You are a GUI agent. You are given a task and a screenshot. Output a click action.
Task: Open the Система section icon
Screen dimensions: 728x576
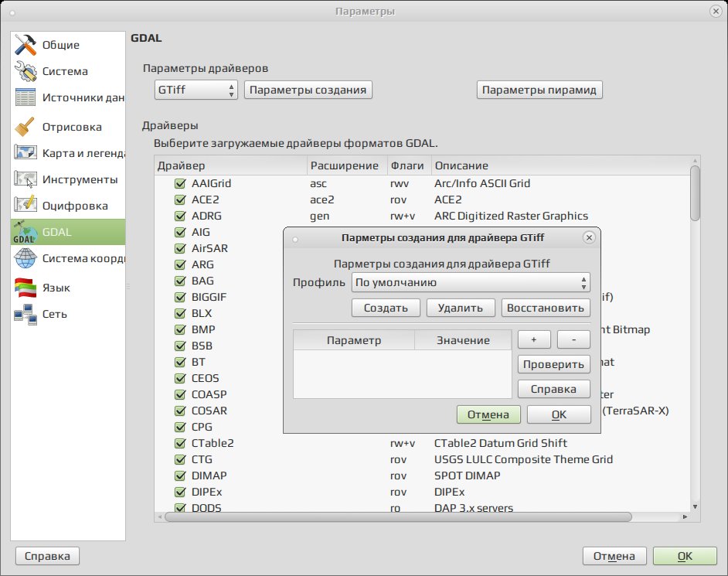(25, 71)
